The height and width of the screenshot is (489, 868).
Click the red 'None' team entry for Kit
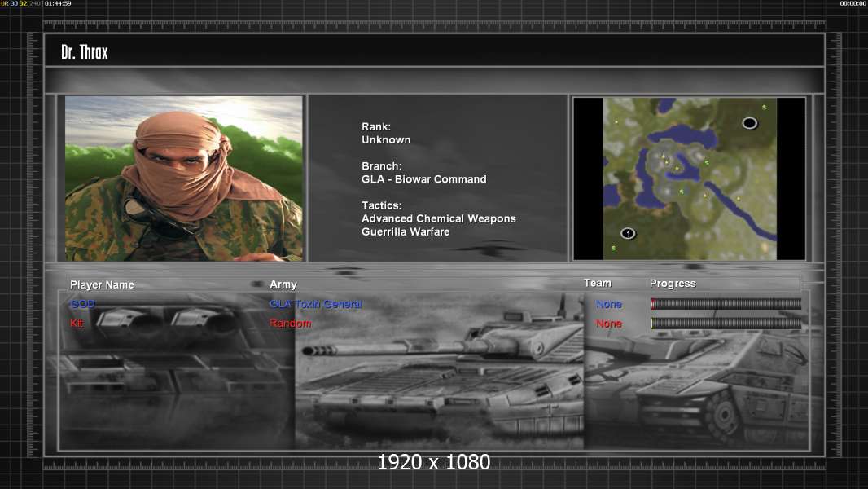click(609, 324)
